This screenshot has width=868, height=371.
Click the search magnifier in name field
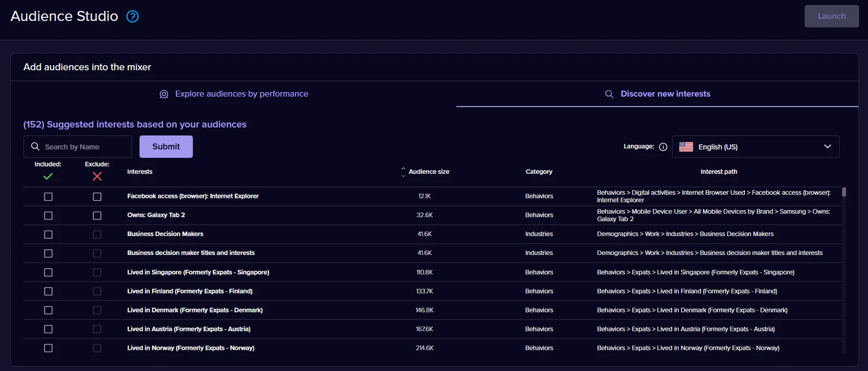[35, 146]
